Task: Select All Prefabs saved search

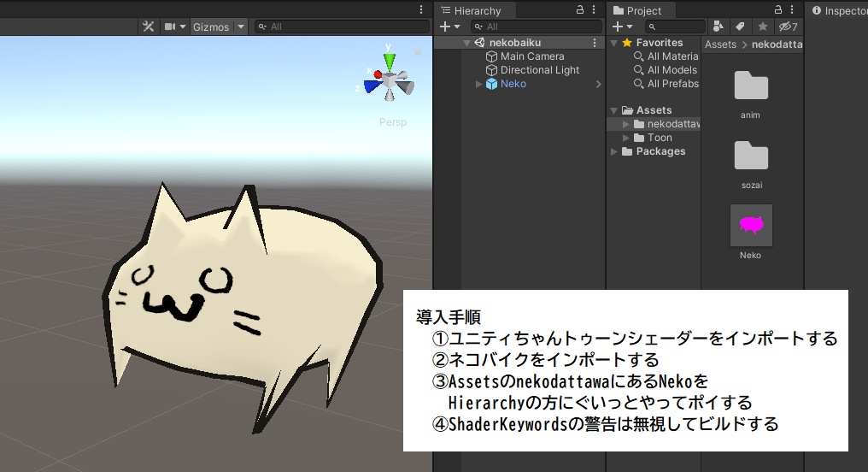Action: tap(672, 84)
